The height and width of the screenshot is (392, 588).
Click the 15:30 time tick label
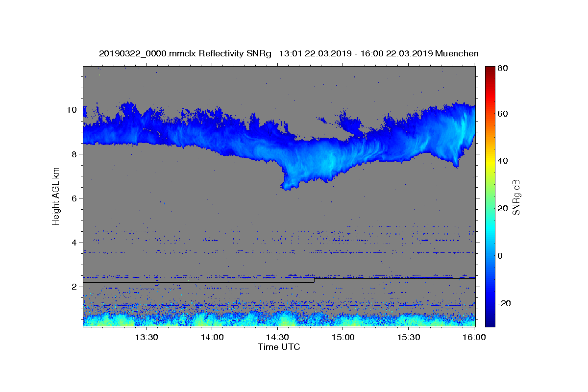click(x=409, y=337)
